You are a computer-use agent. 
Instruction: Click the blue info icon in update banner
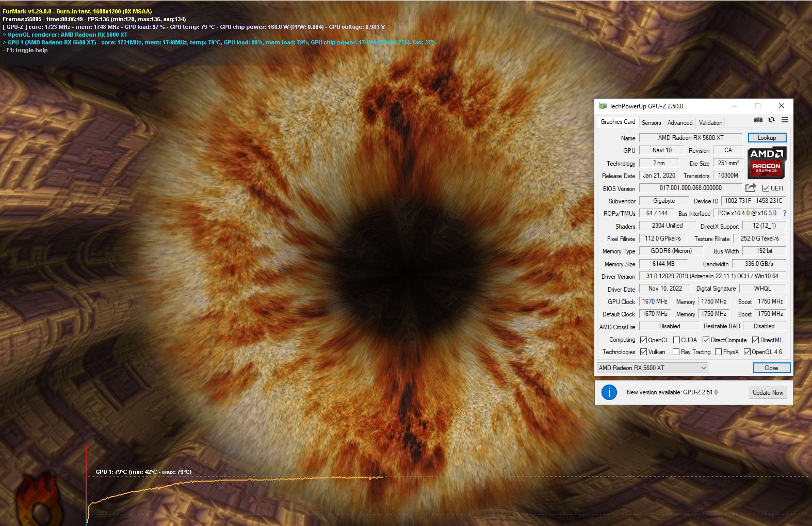coord(609,392)
